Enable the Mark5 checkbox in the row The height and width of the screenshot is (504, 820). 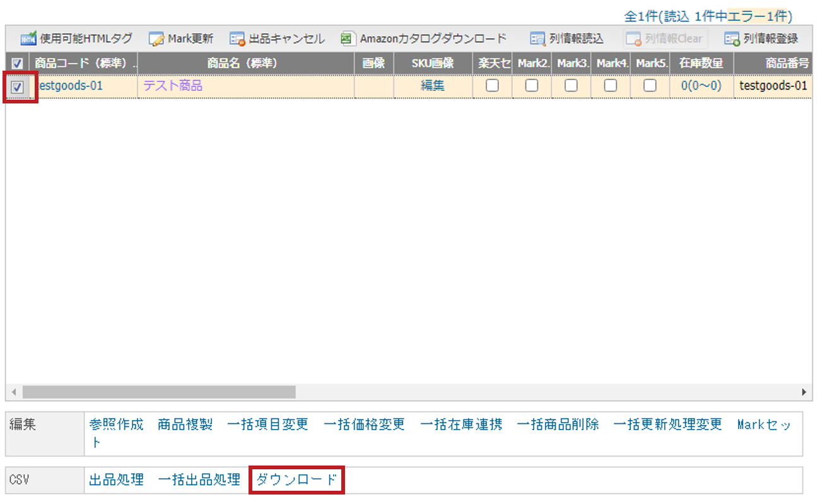pyautogui.click(x=650, y=85)
